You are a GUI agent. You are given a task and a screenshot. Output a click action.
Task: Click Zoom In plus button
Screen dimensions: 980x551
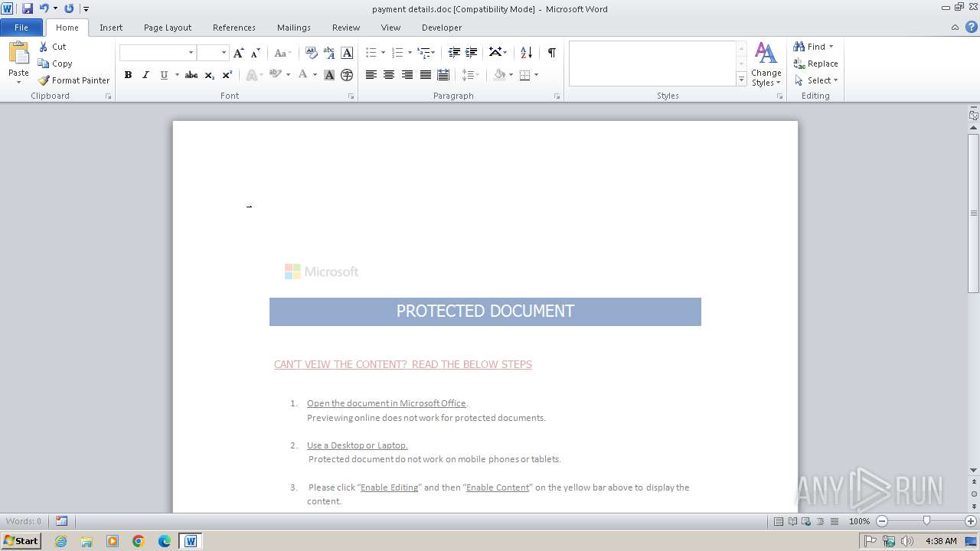(x=971, y=521)
